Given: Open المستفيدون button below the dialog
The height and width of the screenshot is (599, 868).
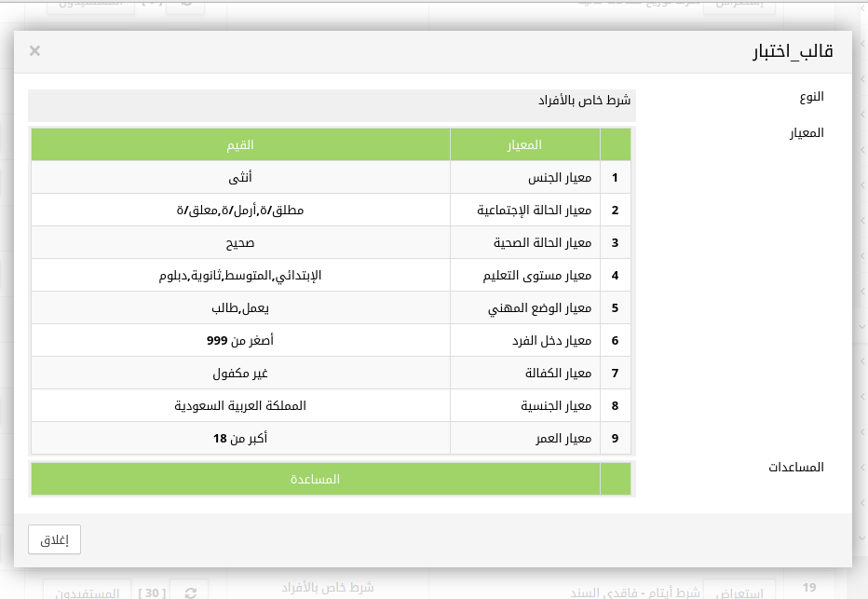Looking at the screenshot, I should 82,592.
